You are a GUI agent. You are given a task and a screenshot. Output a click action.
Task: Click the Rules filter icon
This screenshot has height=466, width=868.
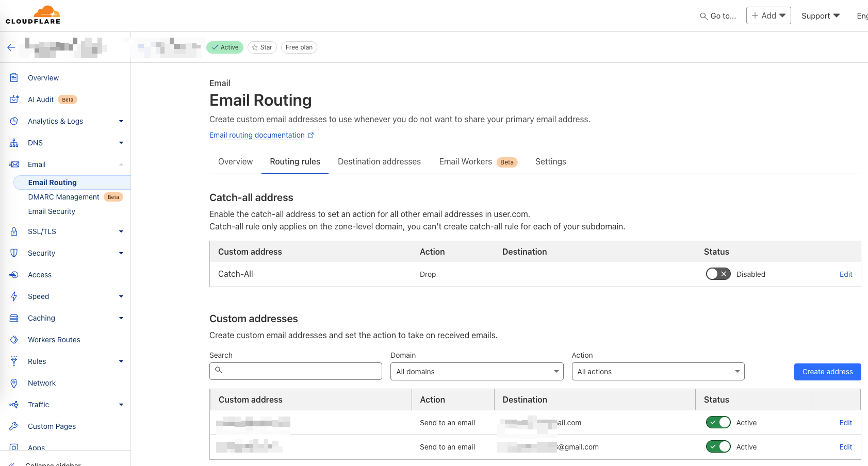(14, 361)
